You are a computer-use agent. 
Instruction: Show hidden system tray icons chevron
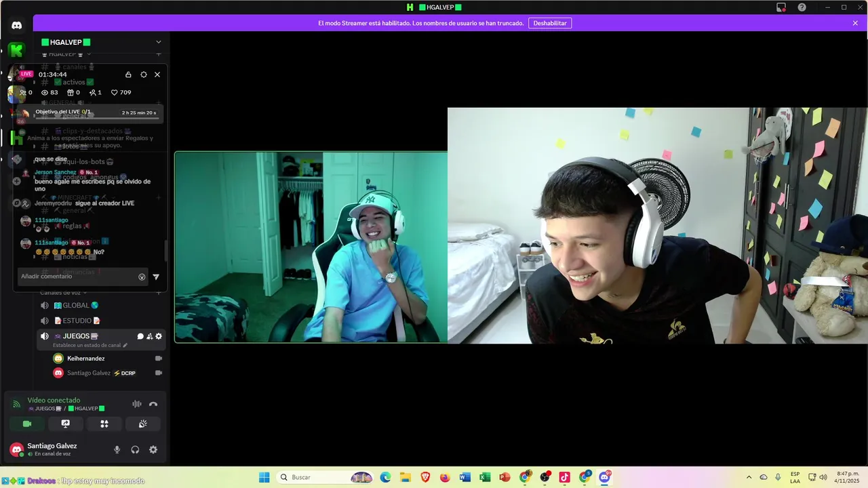(x=749, y=477)
